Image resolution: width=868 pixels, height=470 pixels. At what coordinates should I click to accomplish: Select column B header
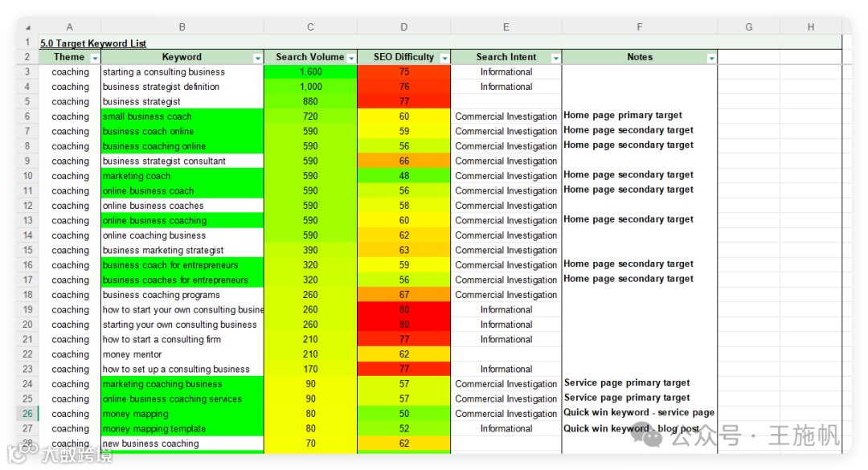[x=182, y=27]
